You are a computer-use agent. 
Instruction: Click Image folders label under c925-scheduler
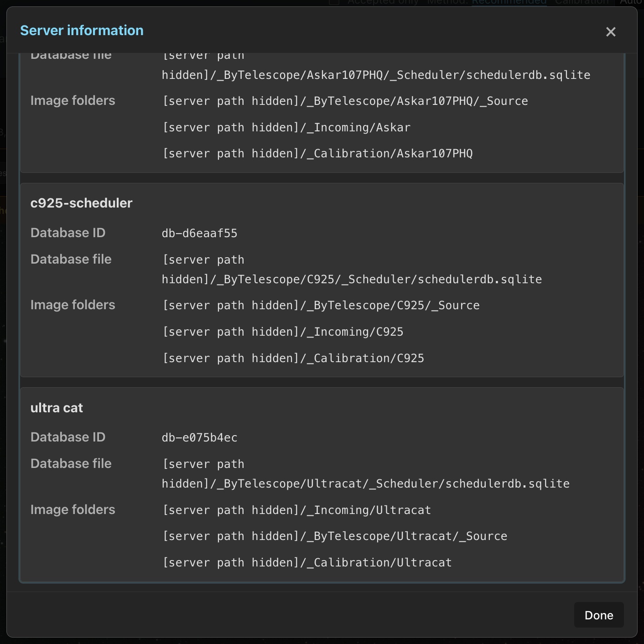pyautogui.click(x=73, y=305)
